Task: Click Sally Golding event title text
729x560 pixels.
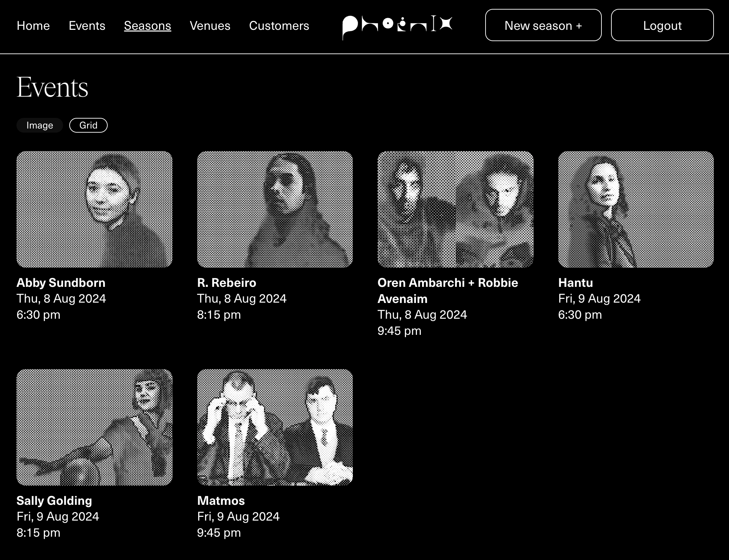Action: (54, 501)
